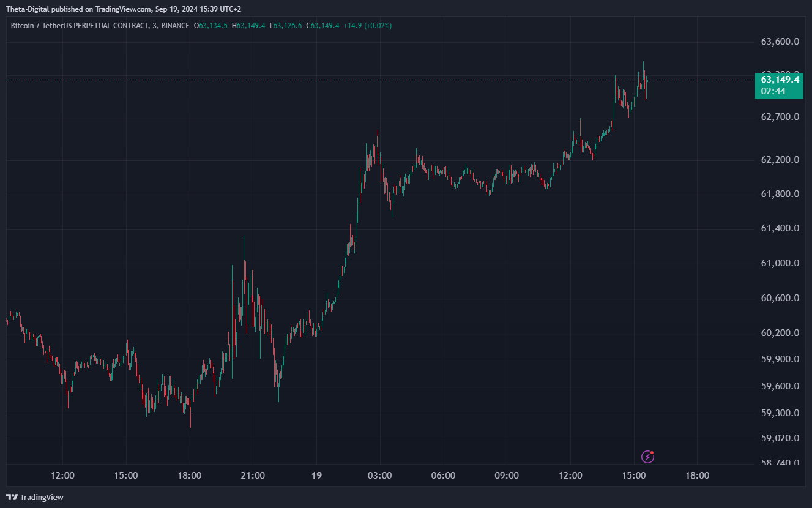Click the 21:00 time axis label
The width and height of the screenshot is (812, 508).
(x=253, y=476)
